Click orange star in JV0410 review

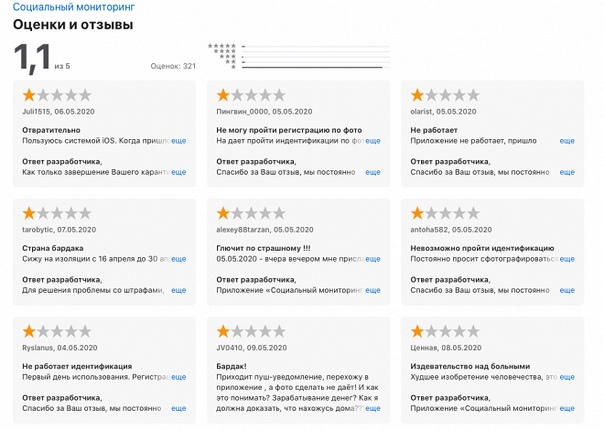223,331
